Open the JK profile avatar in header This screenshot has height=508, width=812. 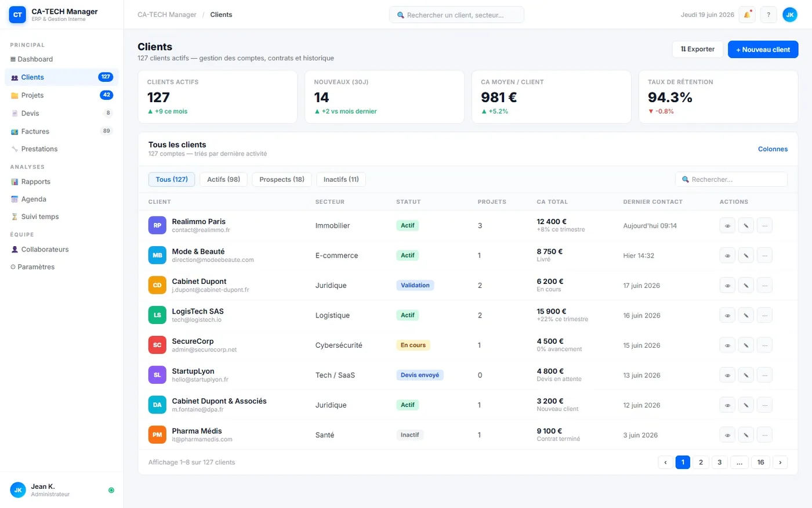[x=790, y=15]
